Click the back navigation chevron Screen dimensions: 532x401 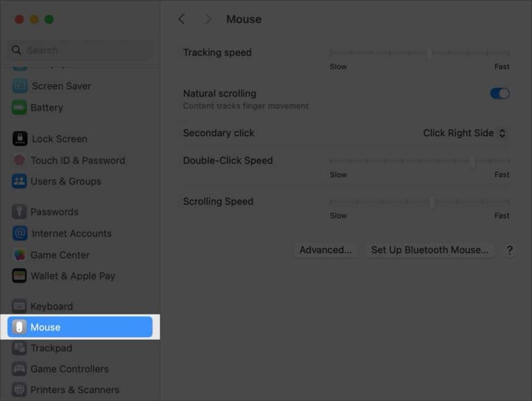click(x=181, y=19)
